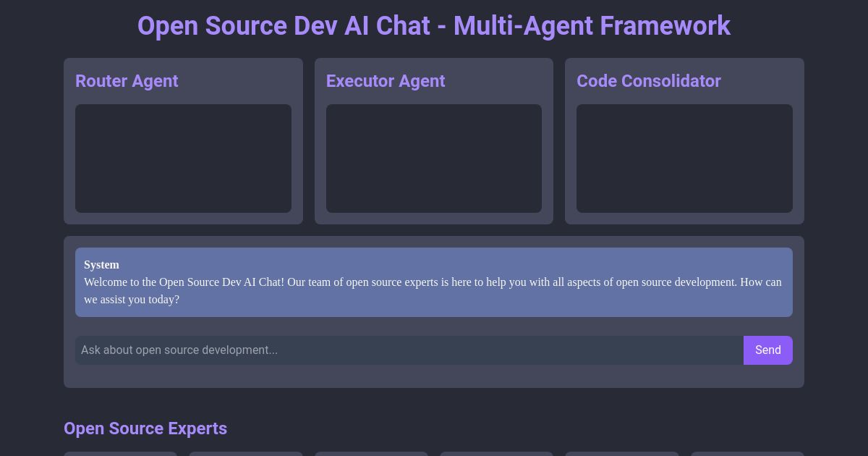Click the Code Consolidator output area
Viewport: 868px width, 456px height.
pos(684,159)
